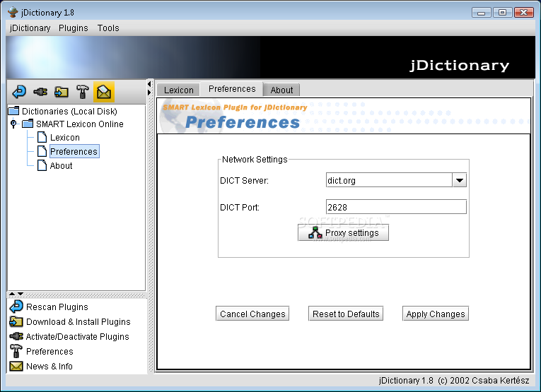Click the Dictionaries (Local Disk) folder icon
541x392 pixels.
tap(14, 111)
